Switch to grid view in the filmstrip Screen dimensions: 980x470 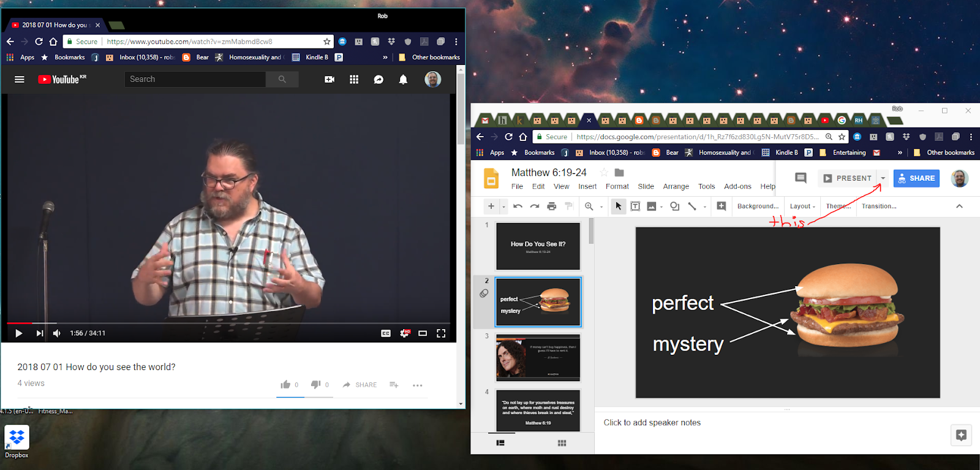coord(562,443)
